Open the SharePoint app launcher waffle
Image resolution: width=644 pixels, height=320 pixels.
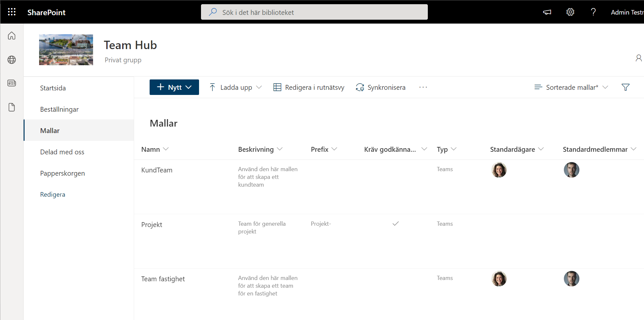pyautogui.click(x=12, y=12)
